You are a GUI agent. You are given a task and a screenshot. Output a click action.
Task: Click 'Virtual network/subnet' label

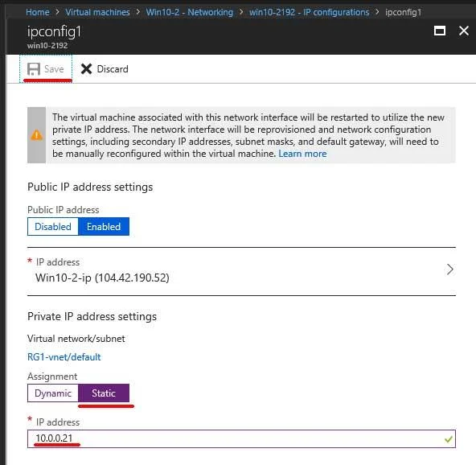coord(76,339)
